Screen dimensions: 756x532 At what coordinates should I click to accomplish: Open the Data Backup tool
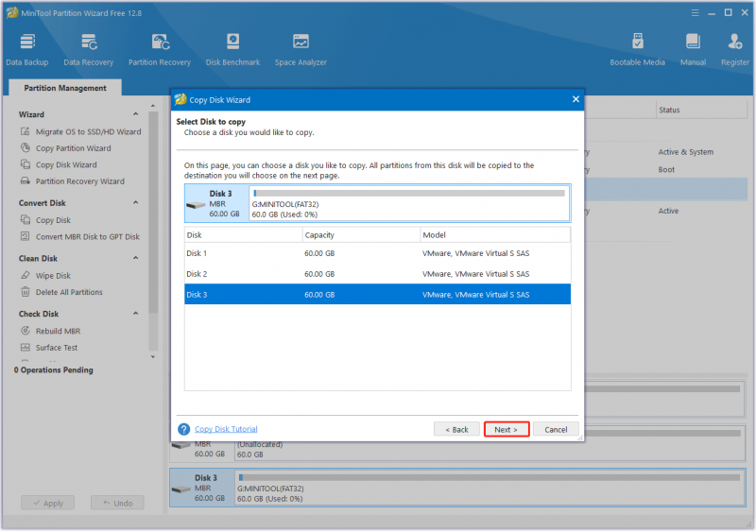coord(27,49)
